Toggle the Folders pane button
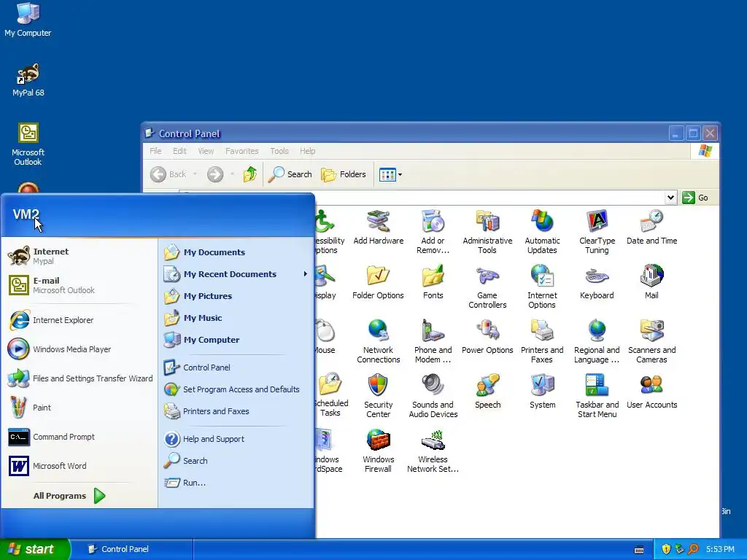The height and width of the screenshot is (560, 747). [x=344, y=174]
